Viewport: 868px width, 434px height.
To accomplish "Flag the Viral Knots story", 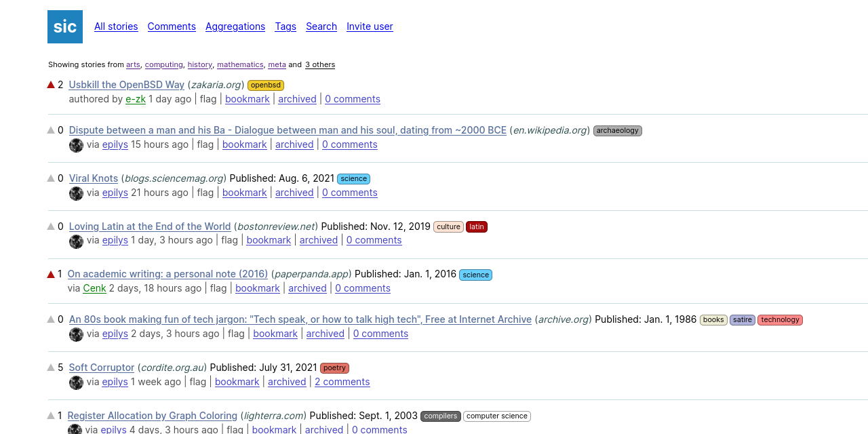I will [x=205, y=193].
